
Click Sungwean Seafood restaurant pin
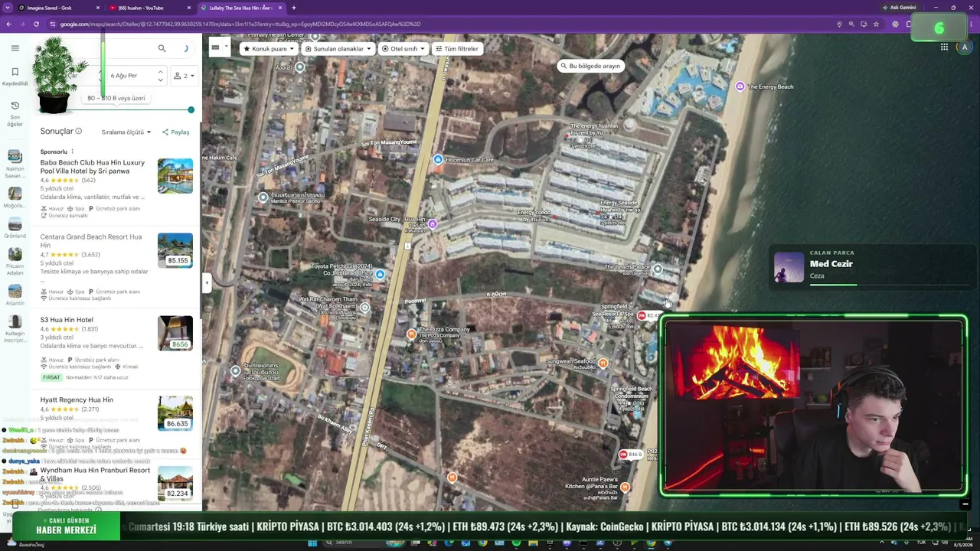coord(603,364)
